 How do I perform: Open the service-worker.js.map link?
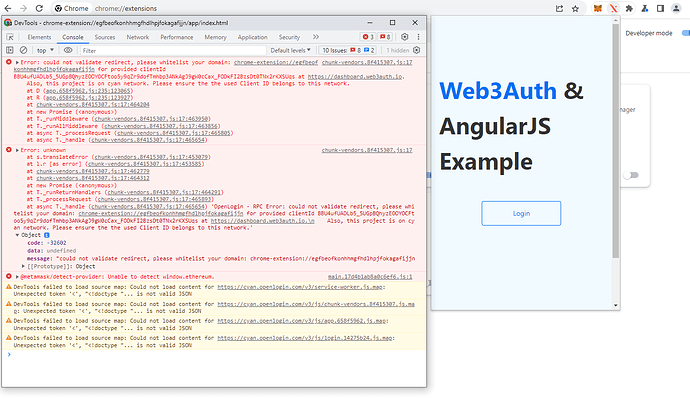[300, 287]
